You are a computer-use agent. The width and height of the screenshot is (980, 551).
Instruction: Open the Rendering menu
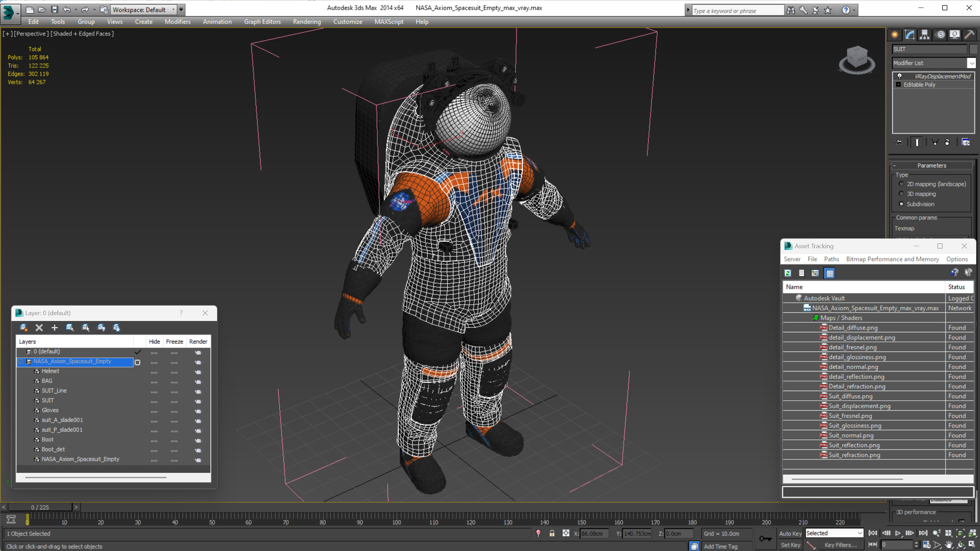tap(307, 22)
